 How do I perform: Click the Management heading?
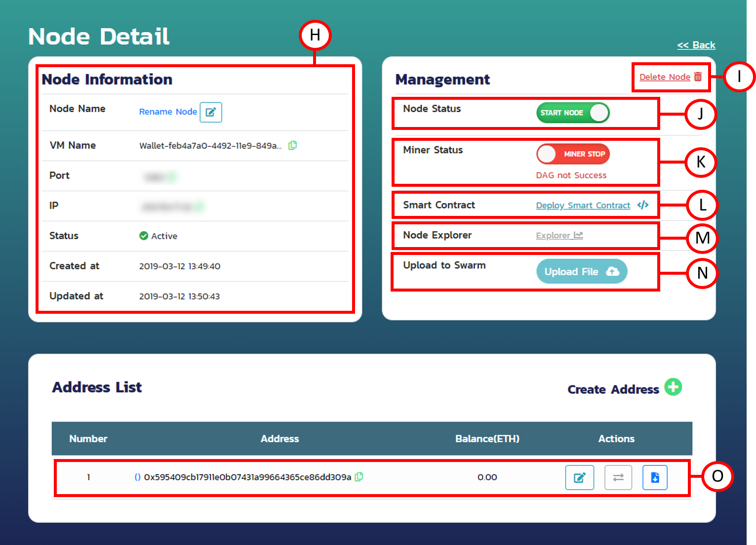click(443, 80)
